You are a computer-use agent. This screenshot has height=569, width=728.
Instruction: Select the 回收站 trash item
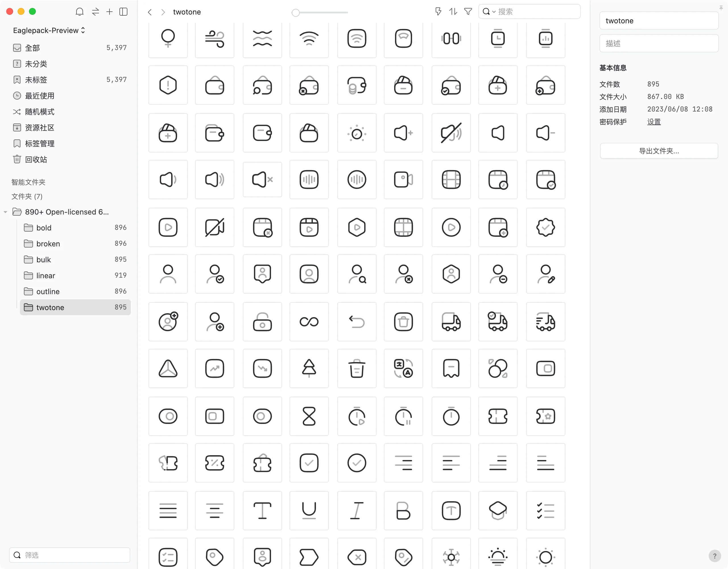click(x=36, y=159)
